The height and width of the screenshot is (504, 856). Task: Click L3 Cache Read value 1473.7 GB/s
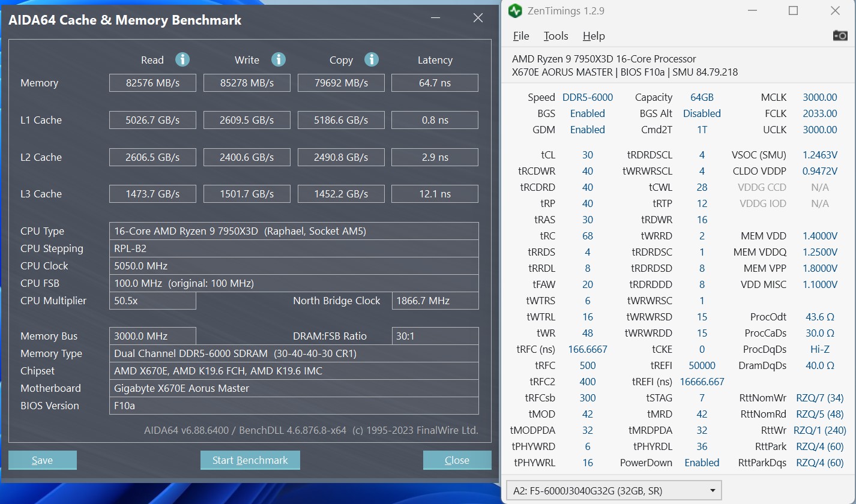pyautogui.click(x=152, y=194)
